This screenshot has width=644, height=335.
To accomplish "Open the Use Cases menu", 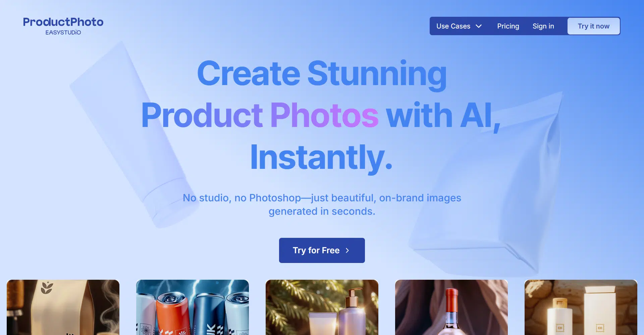I will (459, 26).
